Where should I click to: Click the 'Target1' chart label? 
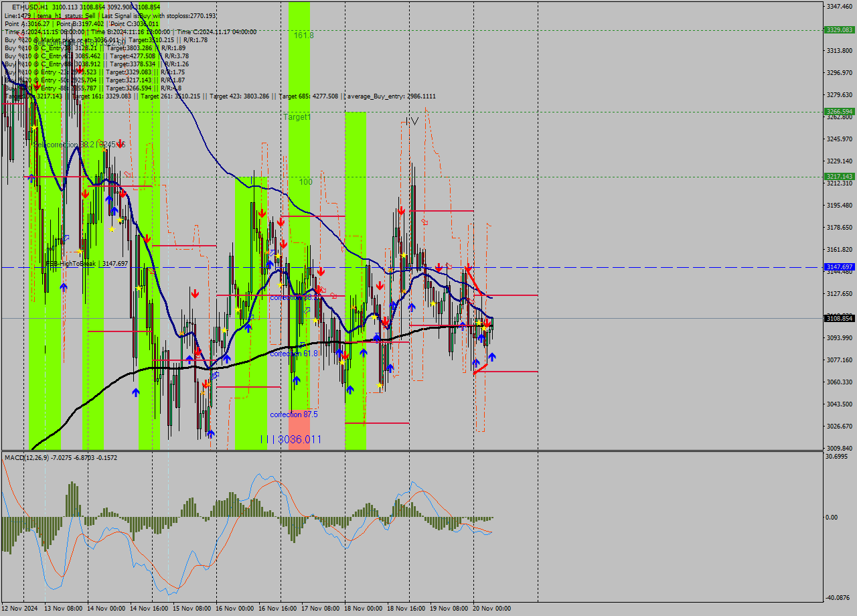pyautogui.click(x=297, y=117)
